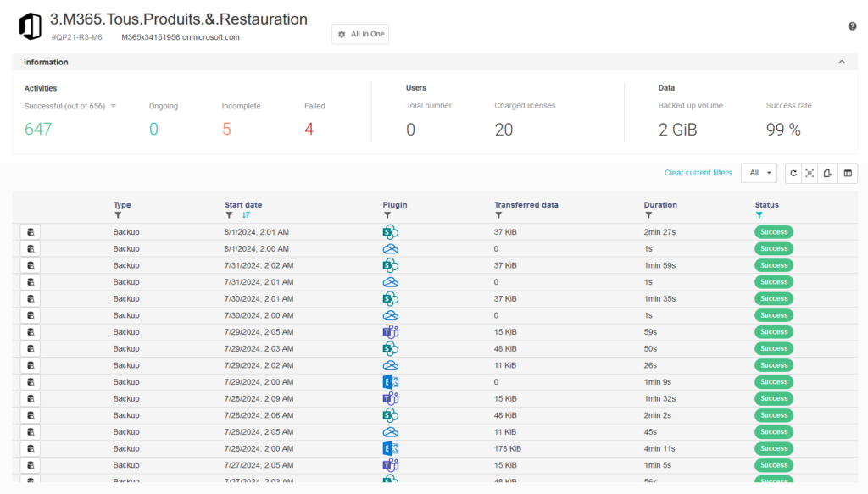Click the backed up volume 2 GiB
The image size is (868, 494).
click(x=677, y=130)
